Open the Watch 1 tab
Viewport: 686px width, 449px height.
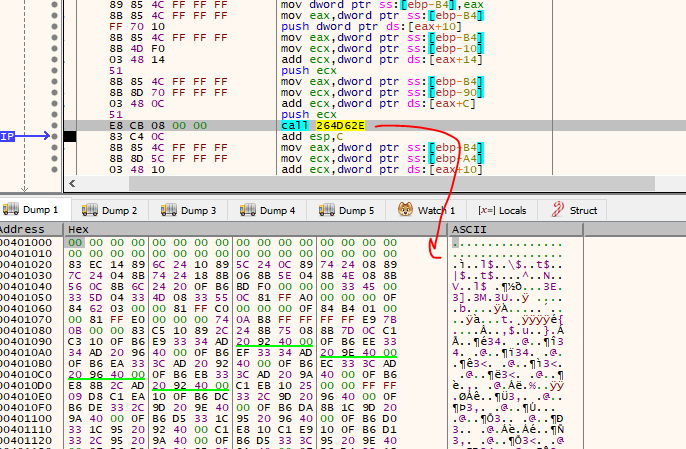[426, 210]
